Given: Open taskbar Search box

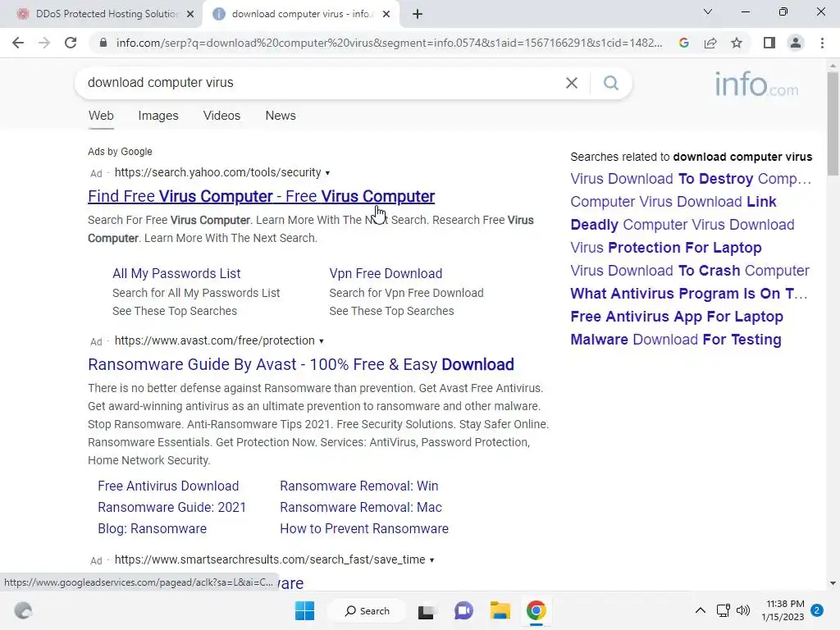Looking at the screenshot, I should pyautogui.click(x=367, y=610).
